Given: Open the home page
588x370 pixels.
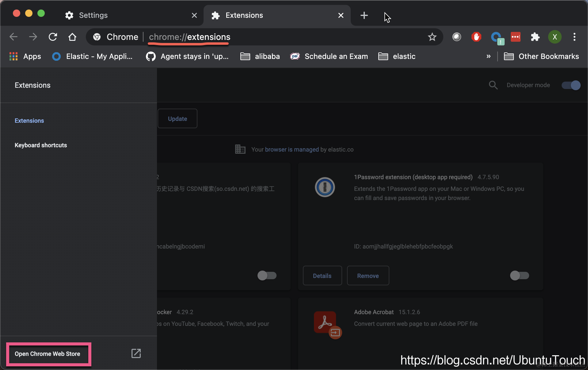Looking at the screenshot, I should (72, 37).
